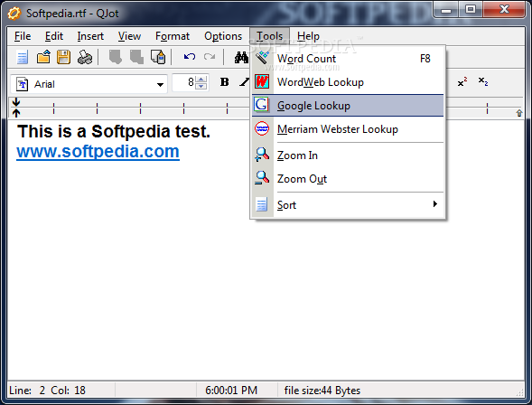
Task: Toggle Bold formatting button
Action: tap(224, 82)
